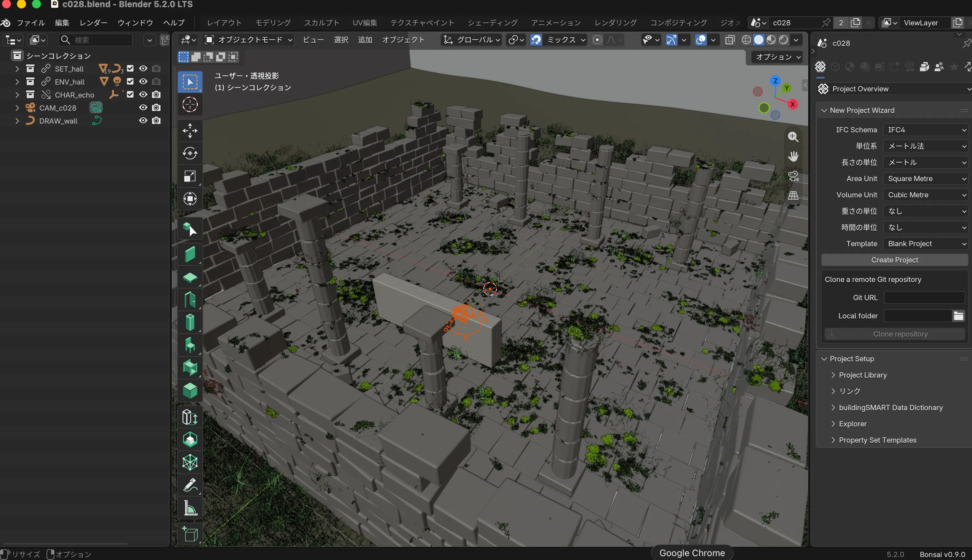972x560 pixels.
Task: Click the Create Project button
Action: [894, 260]
